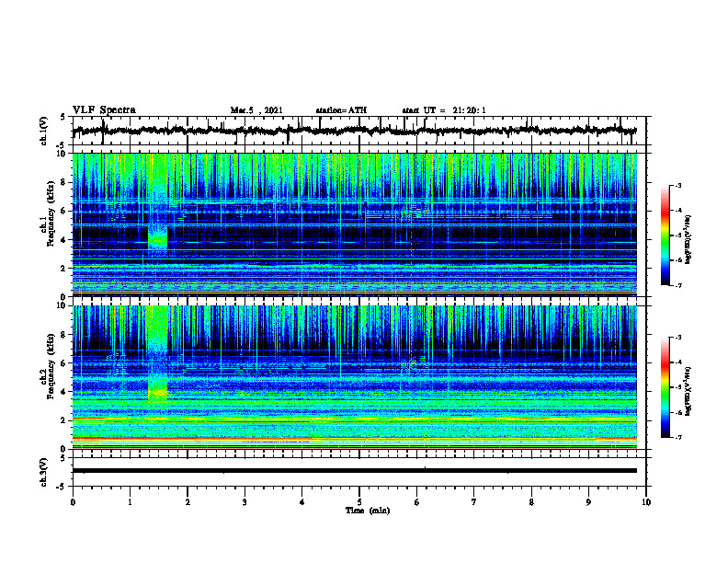Click time axis tick label "0"
This screenshot has height=563, width=728.
(73, 502)
